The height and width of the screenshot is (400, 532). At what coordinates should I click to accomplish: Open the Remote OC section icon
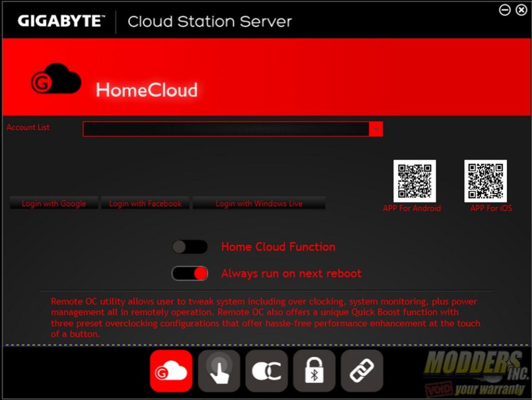click(x=267, y=371)
